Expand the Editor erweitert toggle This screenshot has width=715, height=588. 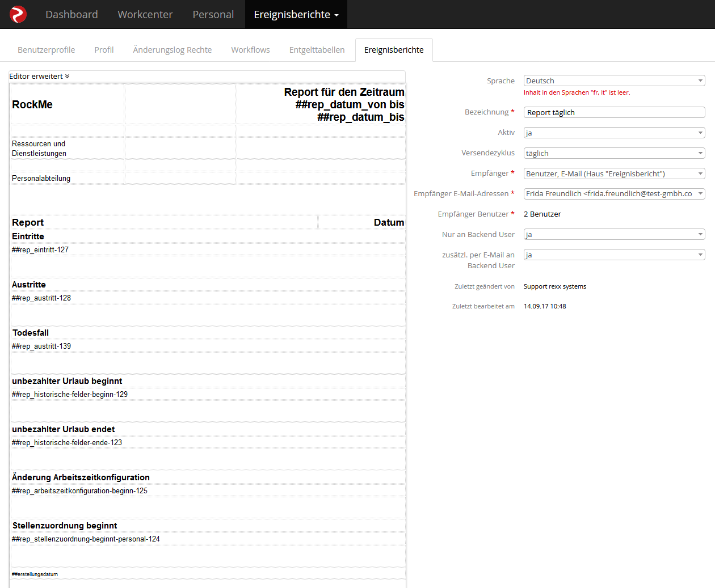point(39,76)
